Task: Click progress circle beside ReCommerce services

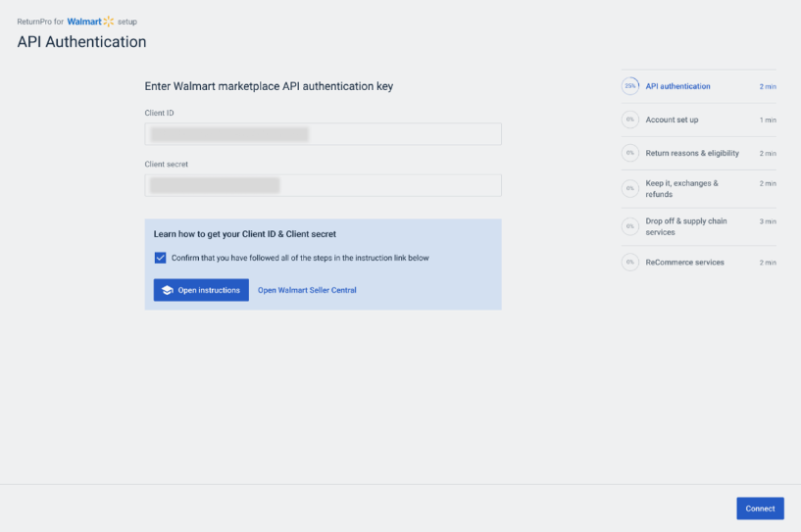Action: (x=629, y=262)
